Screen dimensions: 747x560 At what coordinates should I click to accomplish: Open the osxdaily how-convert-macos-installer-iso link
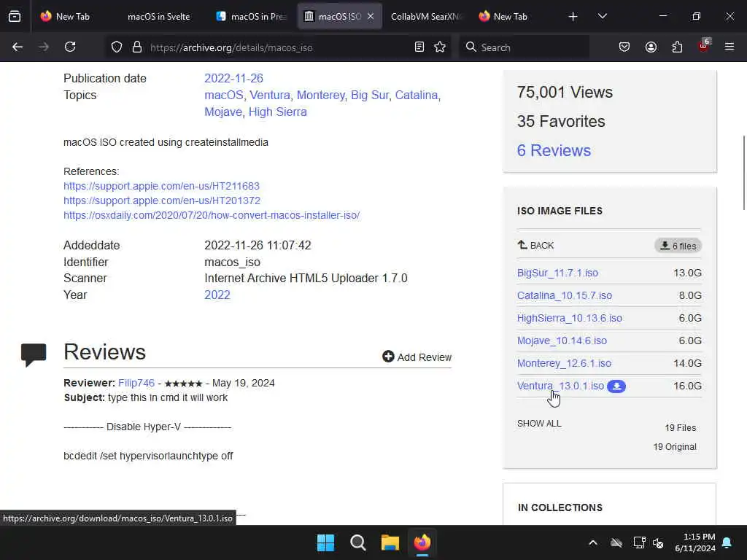[212, 215]
